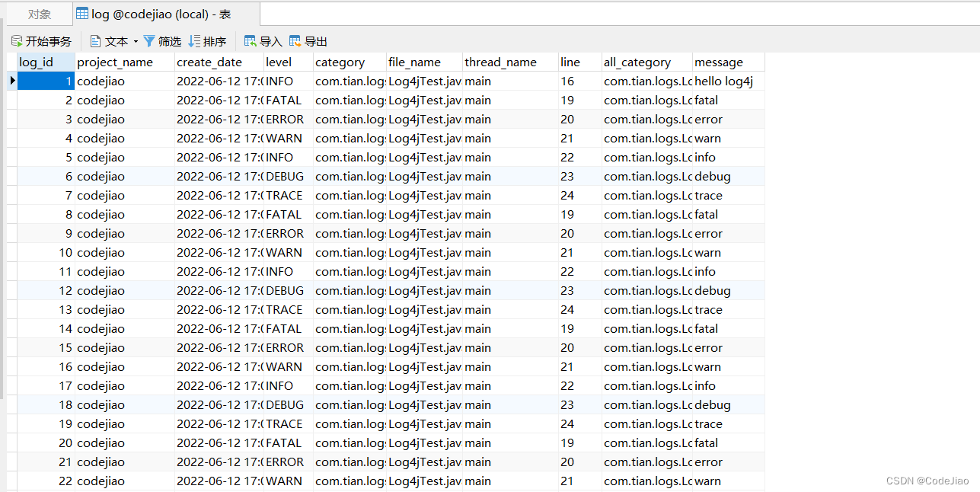Select the 'error' message cell in row 21
The height and width of the screenshot is (492, 980).
[x=729, y=462]
